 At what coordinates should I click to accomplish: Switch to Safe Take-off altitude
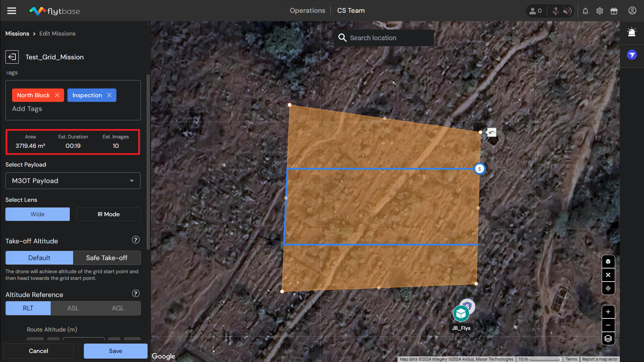pos(107,258)
